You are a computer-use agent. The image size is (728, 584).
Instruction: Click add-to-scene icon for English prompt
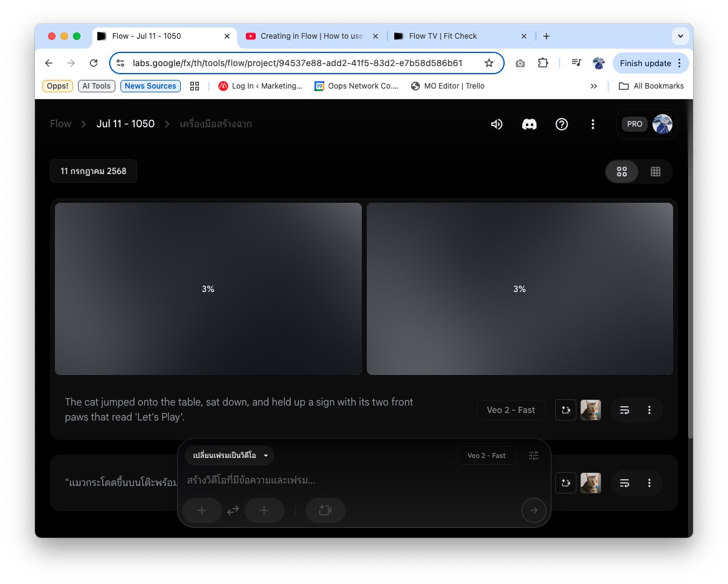566,410
